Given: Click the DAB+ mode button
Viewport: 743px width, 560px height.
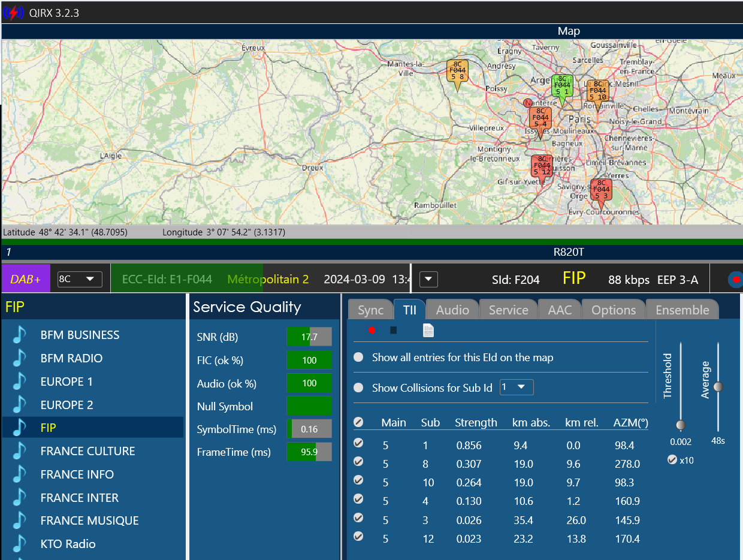Looking at the screenshot, I should pyautogui.click(x=26, y=279).
